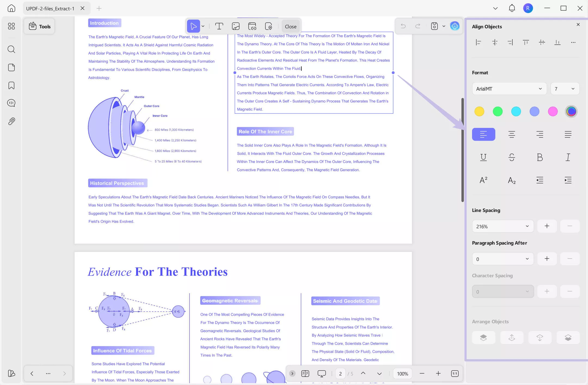Image resolution: width=588 pixels, height=385 pixels.
Task: Expand the cursor tool dropdown arrow
Action: (203, 26)
